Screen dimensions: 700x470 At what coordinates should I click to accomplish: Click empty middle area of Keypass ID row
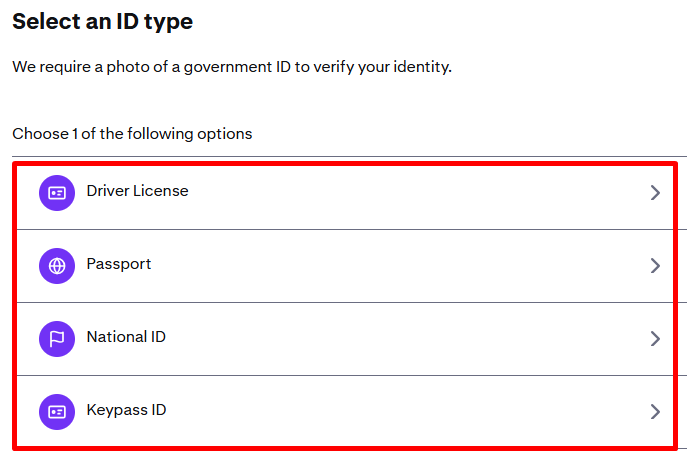tap(400, 411)
